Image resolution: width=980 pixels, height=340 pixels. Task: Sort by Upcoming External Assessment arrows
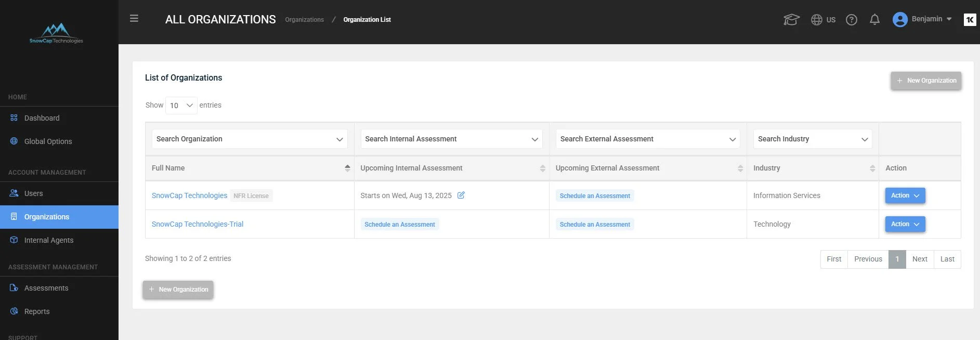(x=740, y=168)
